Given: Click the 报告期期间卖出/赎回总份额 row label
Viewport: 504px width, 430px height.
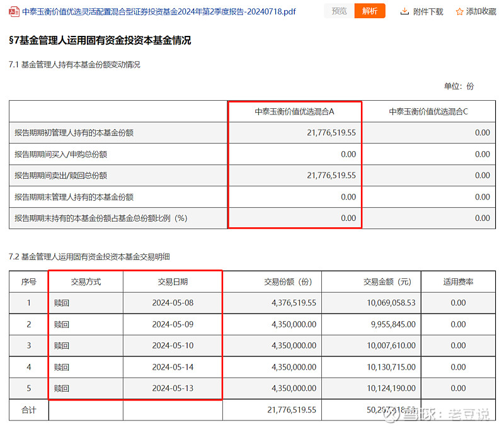Looking at the screenshot, I should [60, 176].
